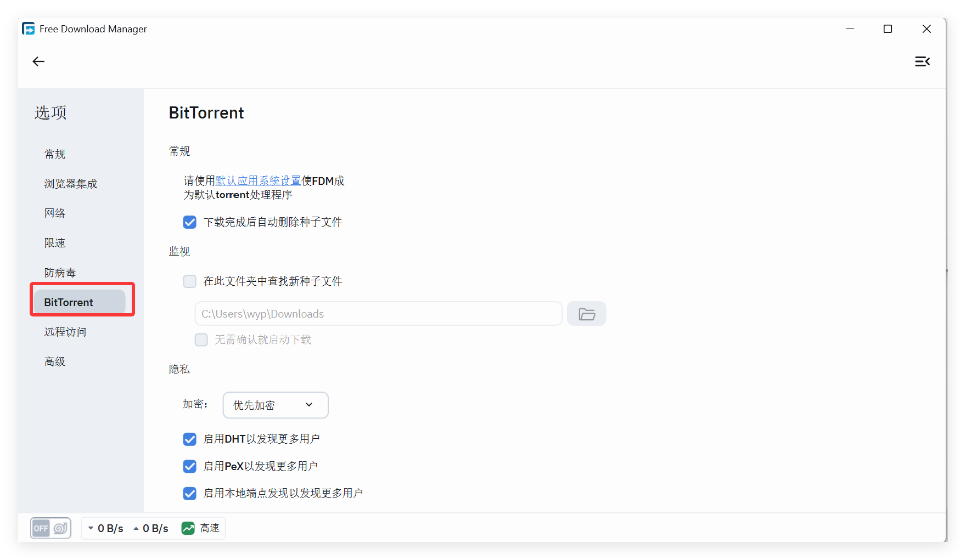Click the 监视 section label
Image resolution: width=966 pixels, height=560 pixels.
(x=179, y=252)
